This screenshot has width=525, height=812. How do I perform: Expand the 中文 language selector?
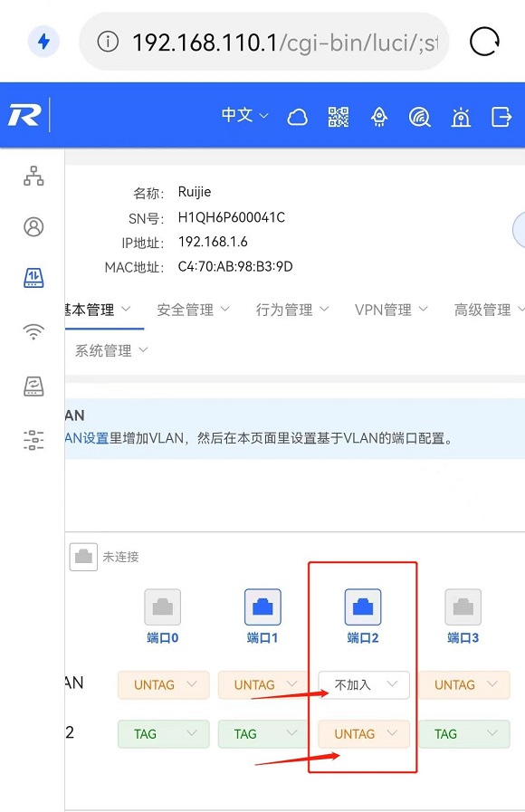point(245,115)
